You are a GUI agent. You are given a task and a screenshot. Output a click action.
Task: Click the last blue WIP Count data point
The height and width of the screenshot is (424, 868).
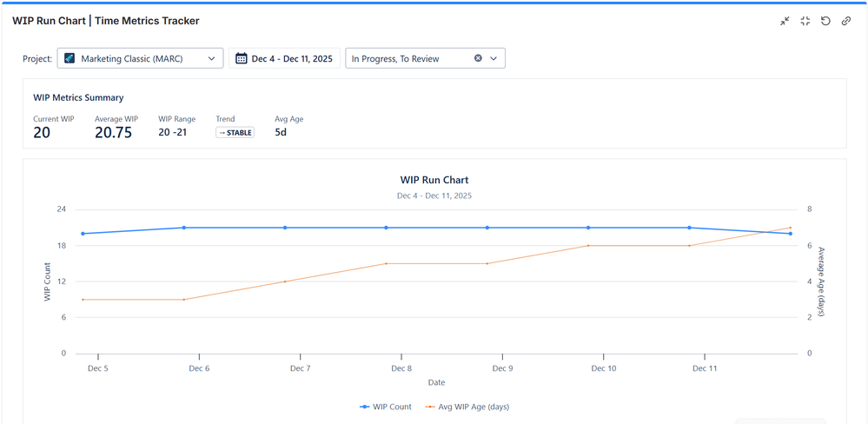(790, 234)
